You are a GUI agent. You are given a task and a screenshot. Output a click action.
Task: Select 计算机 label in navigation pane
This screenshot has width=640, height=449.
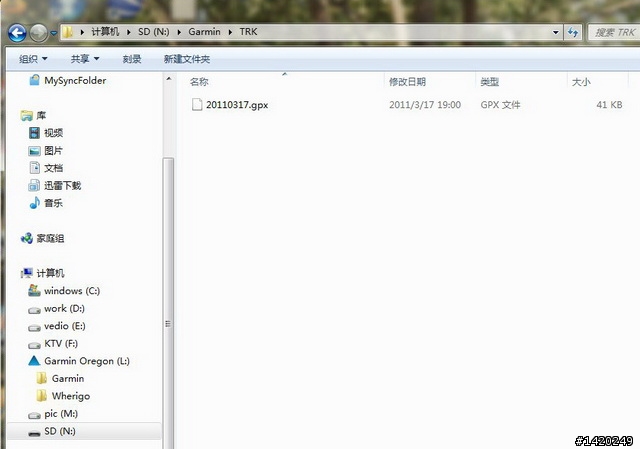51,273
